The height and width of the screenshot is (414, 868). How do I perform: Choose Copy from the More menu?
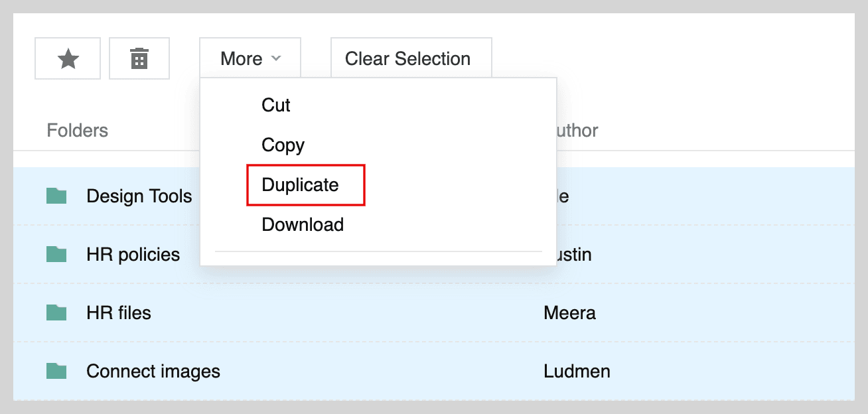pos(283,145)
